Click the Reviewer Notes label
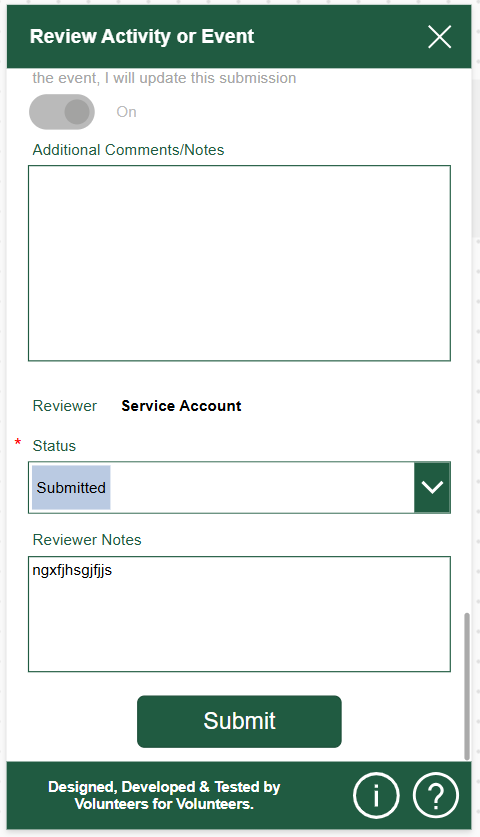 (87, 540)
